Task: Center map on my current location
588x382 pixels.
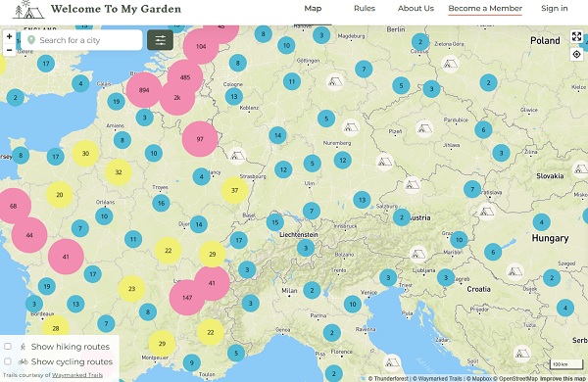Action: point(576,54)
